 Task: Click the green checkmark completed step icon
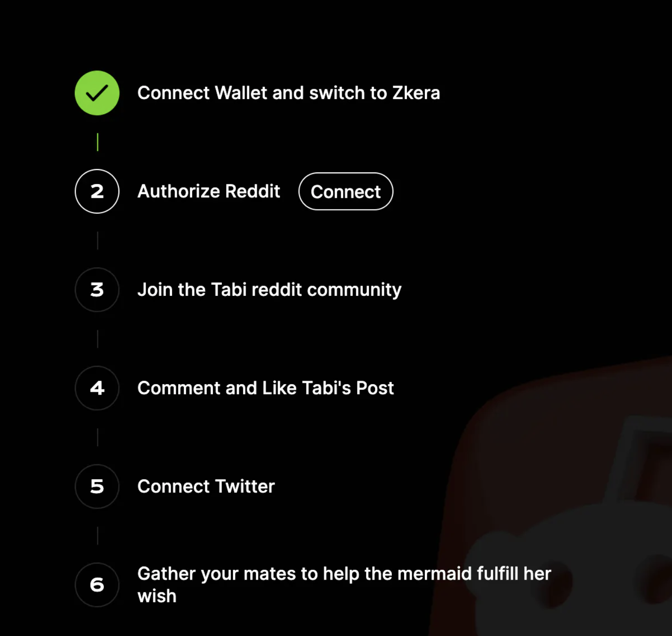tap(97, 93)
